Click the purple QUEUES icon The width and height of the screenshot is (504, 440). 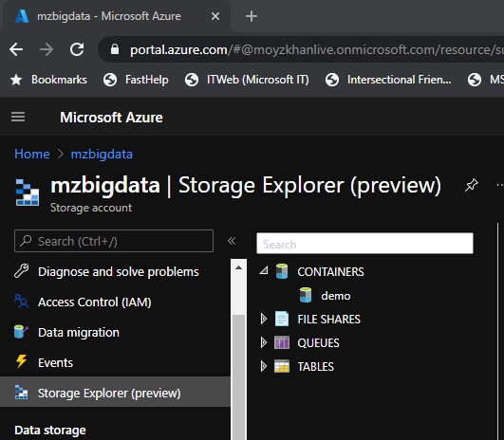coord(282,342)
